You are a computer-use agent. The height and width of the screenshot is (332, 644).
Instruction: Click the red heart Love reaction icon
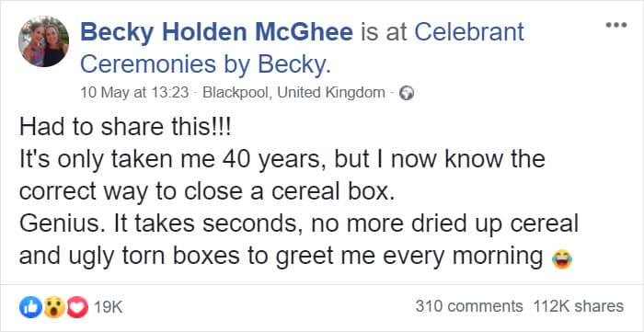(77, 307)
